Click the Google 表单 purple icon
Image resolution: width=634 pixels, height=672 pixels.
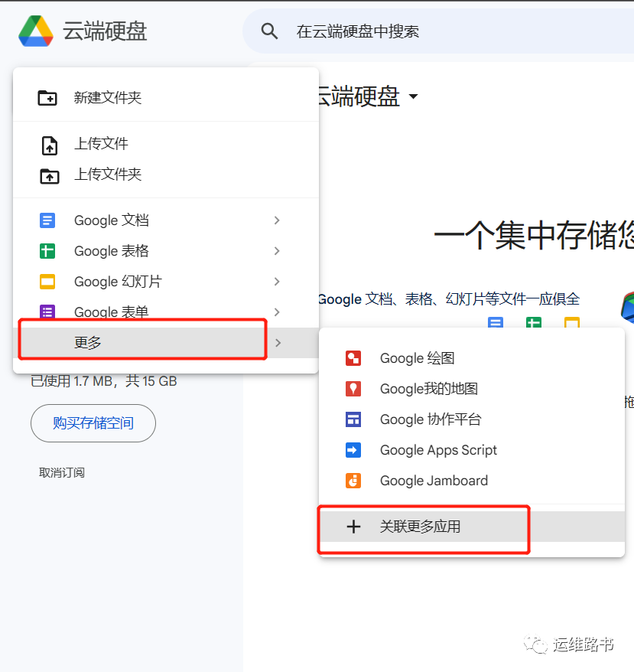click(x=47, y=312)
